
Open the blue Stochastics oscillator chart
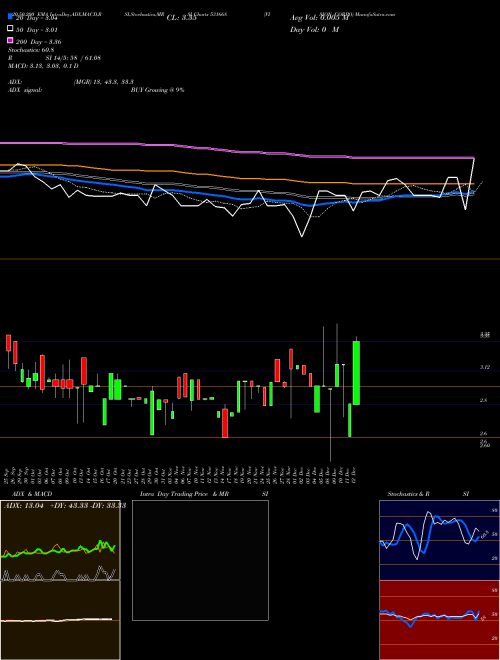pyautogui.click(x=439, y=540)
